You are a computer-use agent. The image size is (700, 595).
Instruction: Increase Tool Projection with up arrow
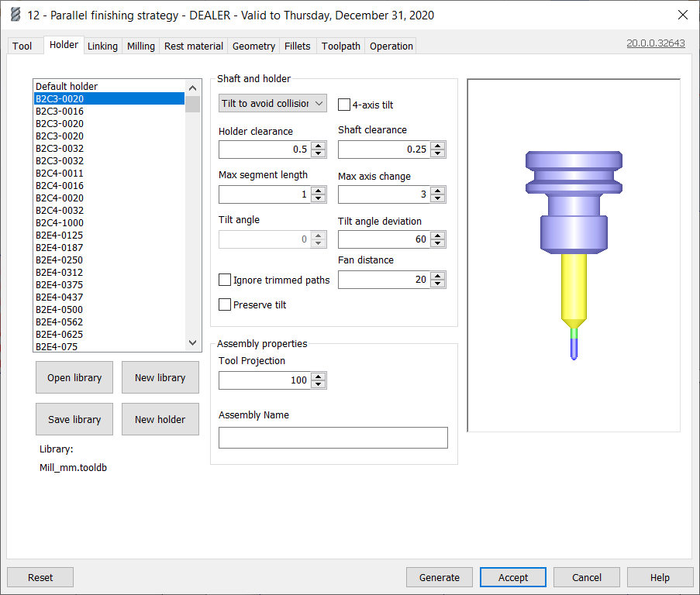click(318, 377)
